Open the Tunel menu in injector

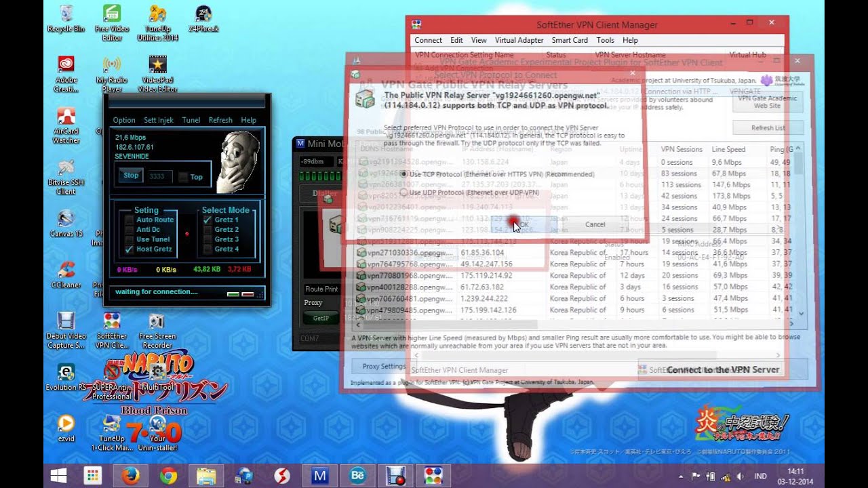(x=191, y=120)
